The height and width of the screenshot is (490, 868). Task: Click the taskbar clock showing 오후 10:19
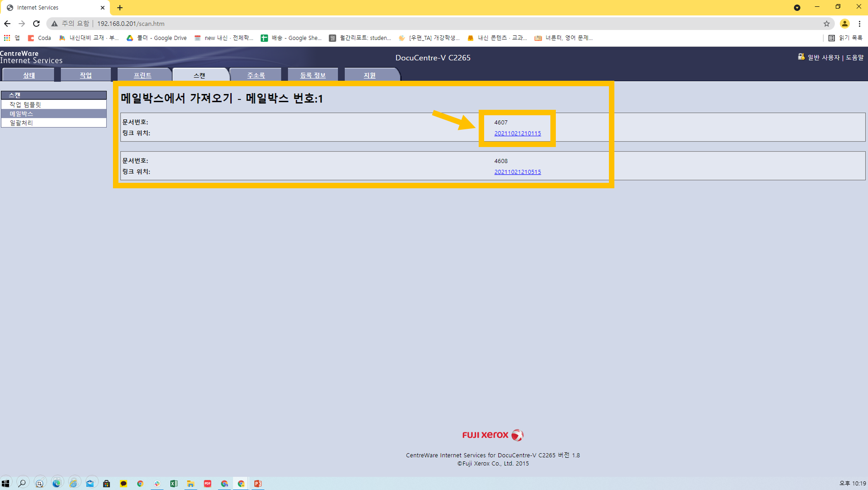(853, 483)
